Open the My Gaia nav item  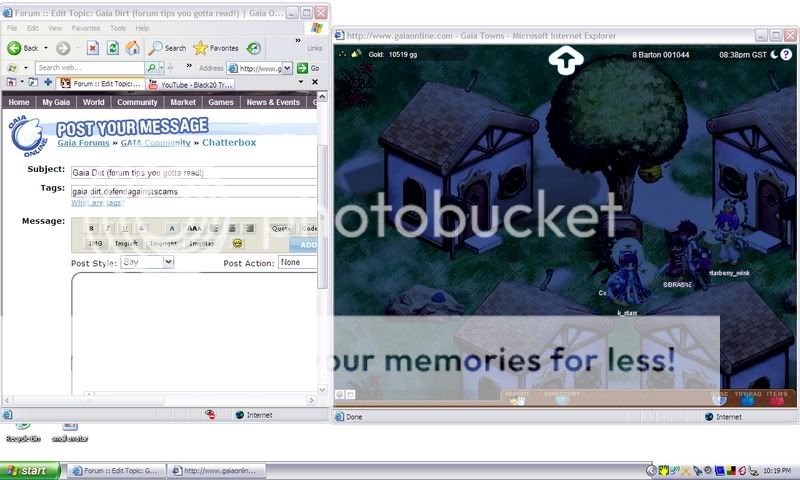[56, 103]
